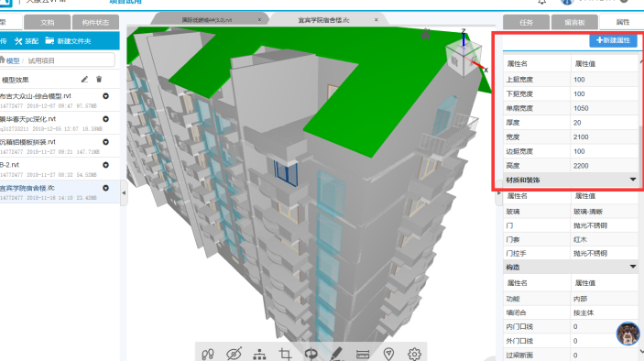Screen dimensions: 644x361
Task: Click the 新建属性 button
Action: tap(613, 40)
